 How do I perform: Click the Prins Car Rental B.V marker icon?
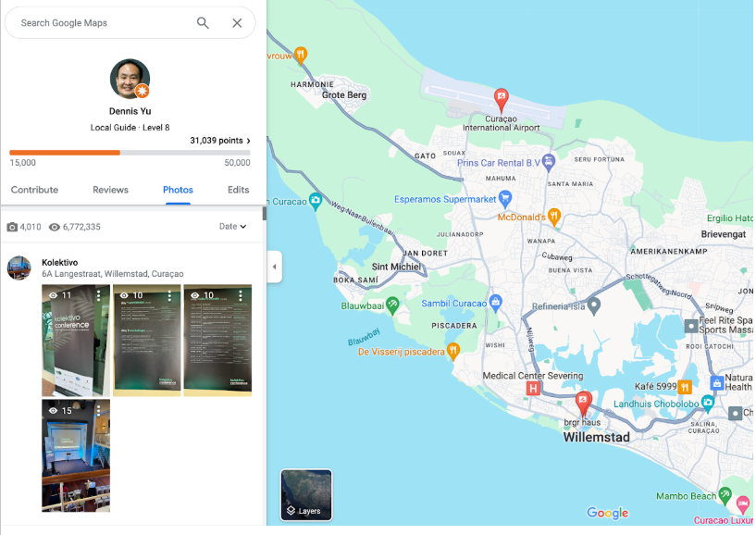pyautogui.click(x=548, y=162)
